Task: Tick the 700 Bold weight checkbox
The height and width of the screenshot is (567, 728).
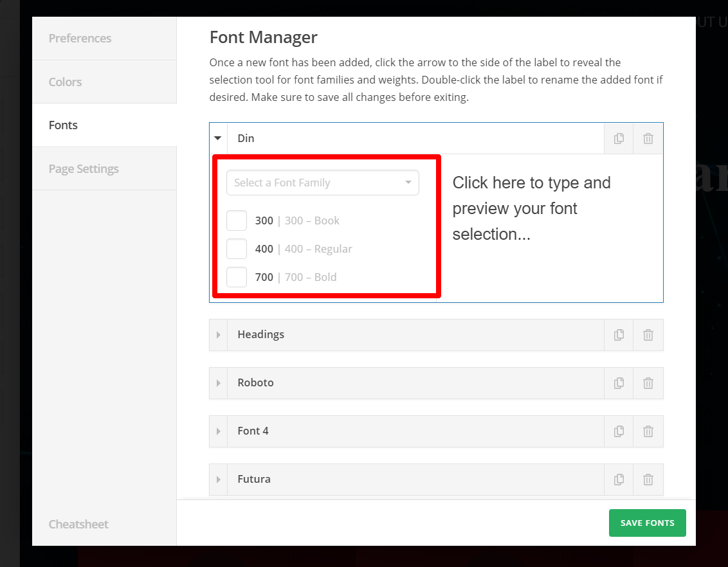Action: pos(237,277)
